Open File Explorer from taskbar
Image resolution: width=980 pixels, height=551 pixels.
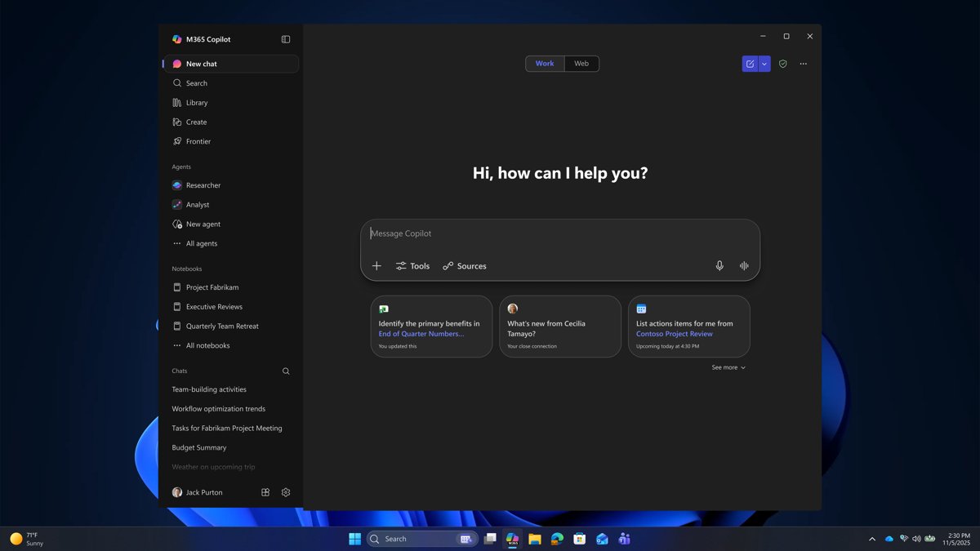tap(535, 539)
